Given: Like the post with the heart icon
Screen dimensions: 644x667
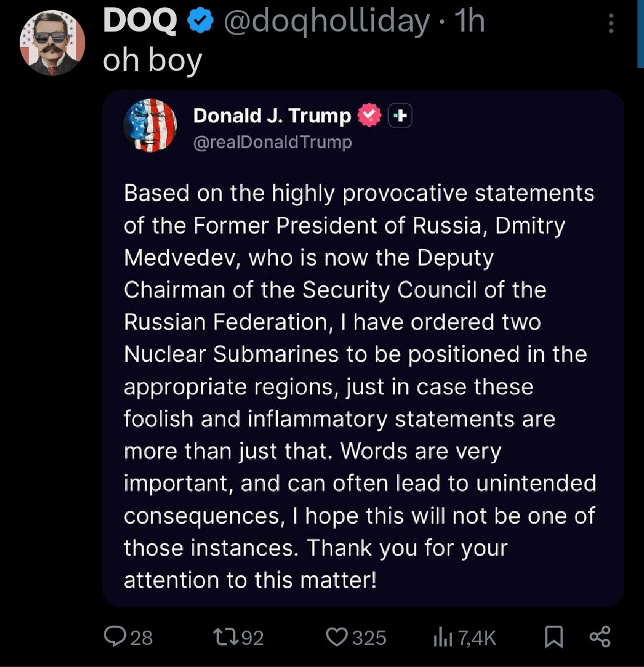Looking at the screenshot, I should (336, 637).
